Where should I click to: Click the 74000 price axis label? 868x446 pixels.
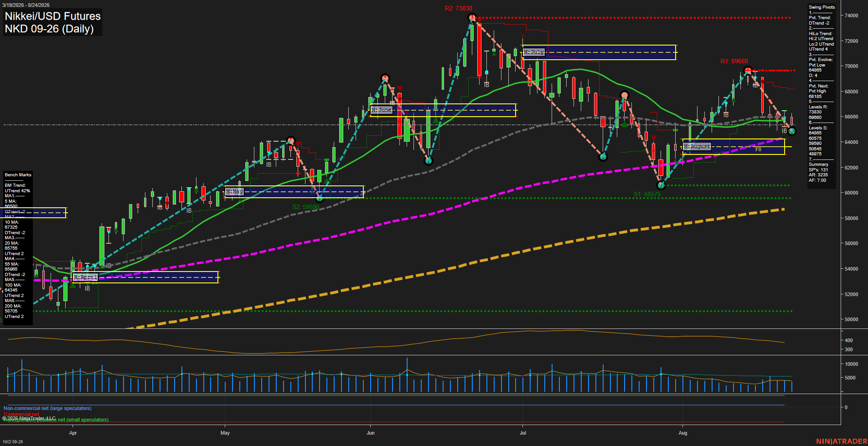[x=851, y=15]
